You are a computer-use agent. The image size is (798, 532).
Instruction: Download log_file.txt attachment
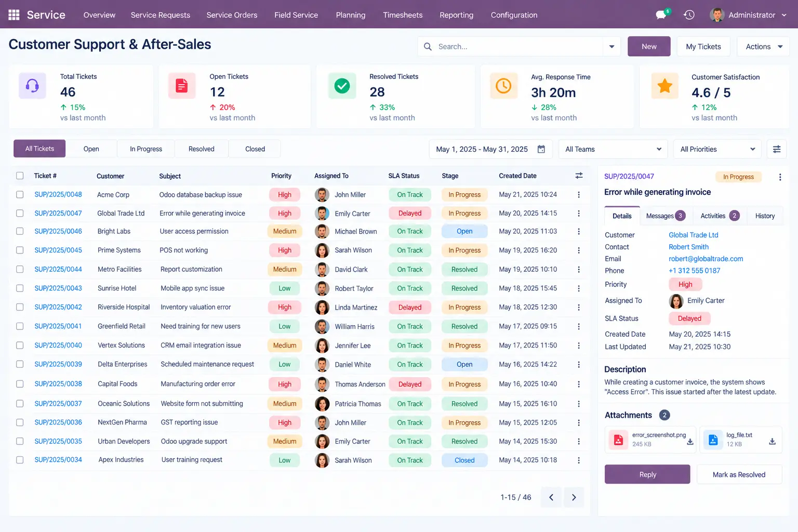(773, 442)
